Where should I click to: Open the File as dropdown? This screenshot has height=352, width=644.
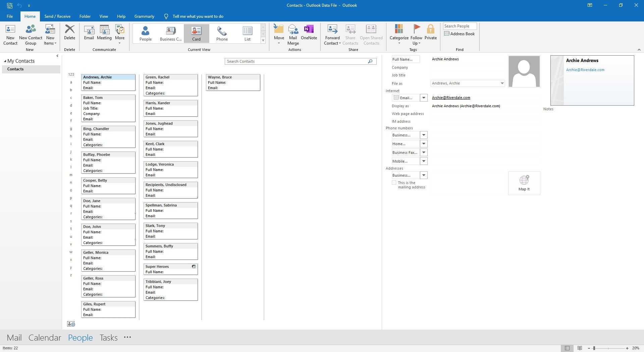point(502,83)
